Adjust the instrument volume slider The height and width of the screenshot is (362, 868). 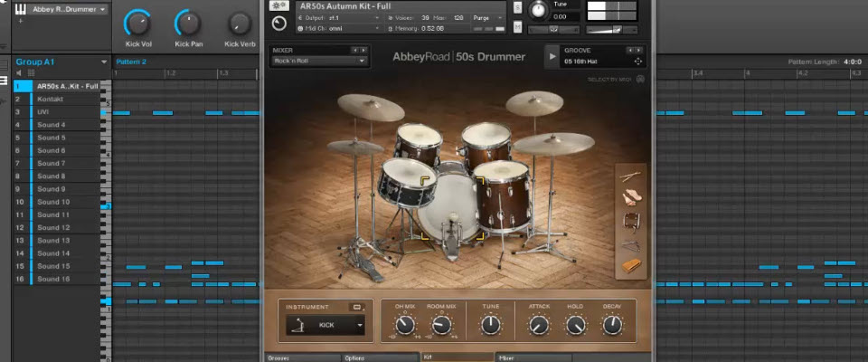[x=611, y=29]
